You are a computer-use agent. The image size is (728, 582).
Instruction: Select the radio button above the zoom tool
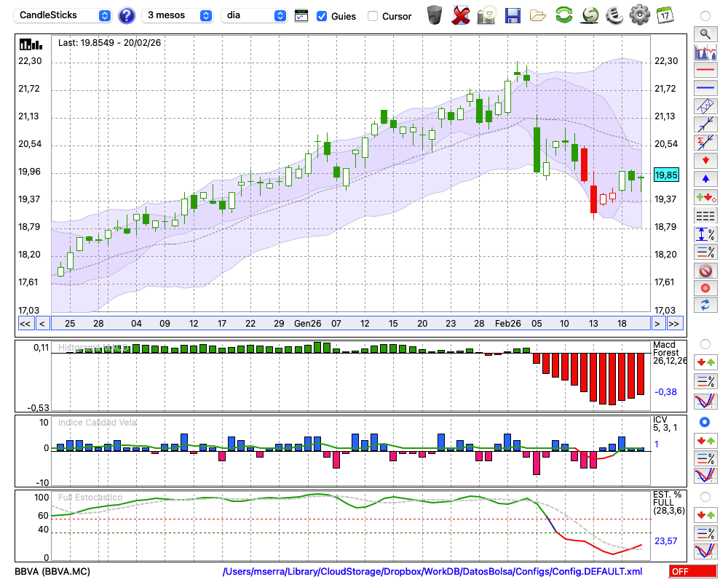coord(705,16)
